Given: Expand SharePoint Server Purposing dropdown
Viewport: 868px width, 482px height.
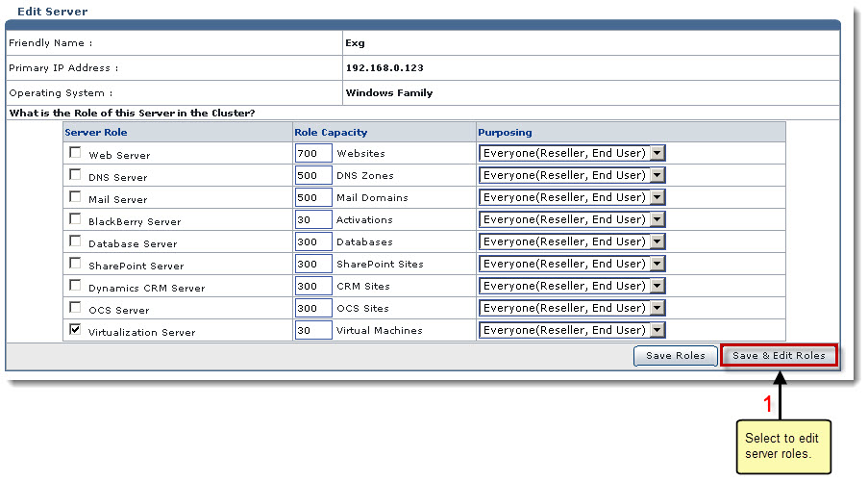Looking at the screenshot, I should [572, 264].
